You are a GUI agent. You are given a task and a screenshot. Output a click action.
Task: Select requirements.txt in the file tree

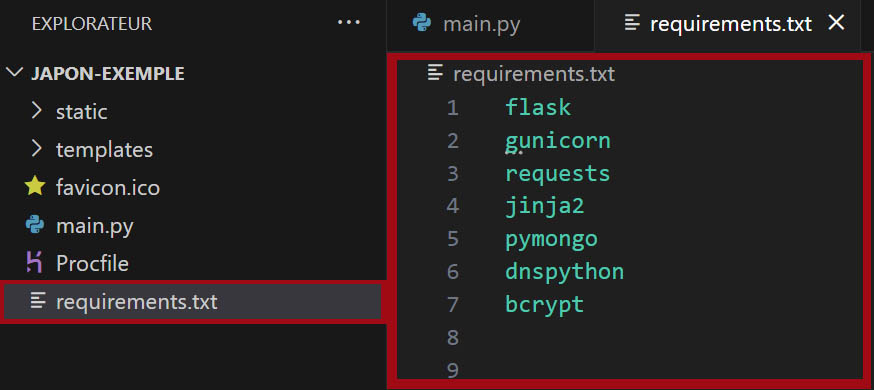coord(192,301)
